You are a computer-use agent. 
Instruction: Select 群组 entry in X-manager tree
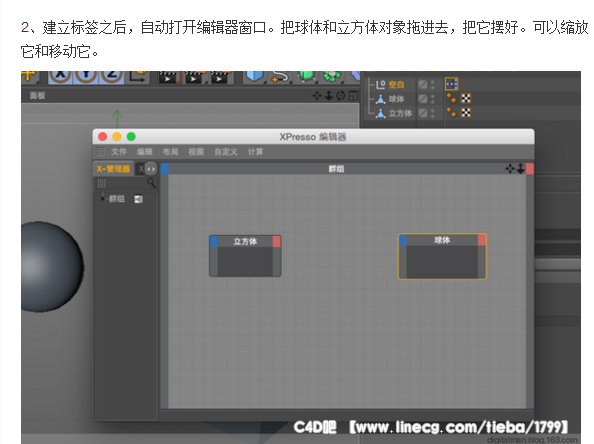(x=117, y=199)
